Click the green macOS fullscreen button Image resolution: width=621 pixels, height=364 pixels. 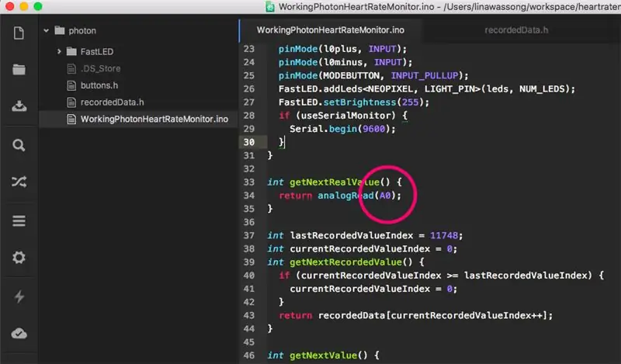point(38,6)
